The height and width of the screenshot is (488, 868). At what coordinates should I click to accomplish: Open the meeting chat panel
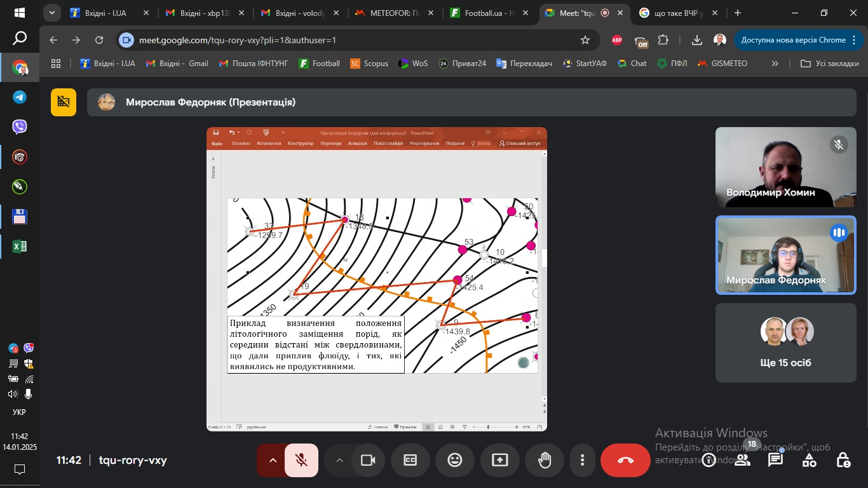(775, 460)
